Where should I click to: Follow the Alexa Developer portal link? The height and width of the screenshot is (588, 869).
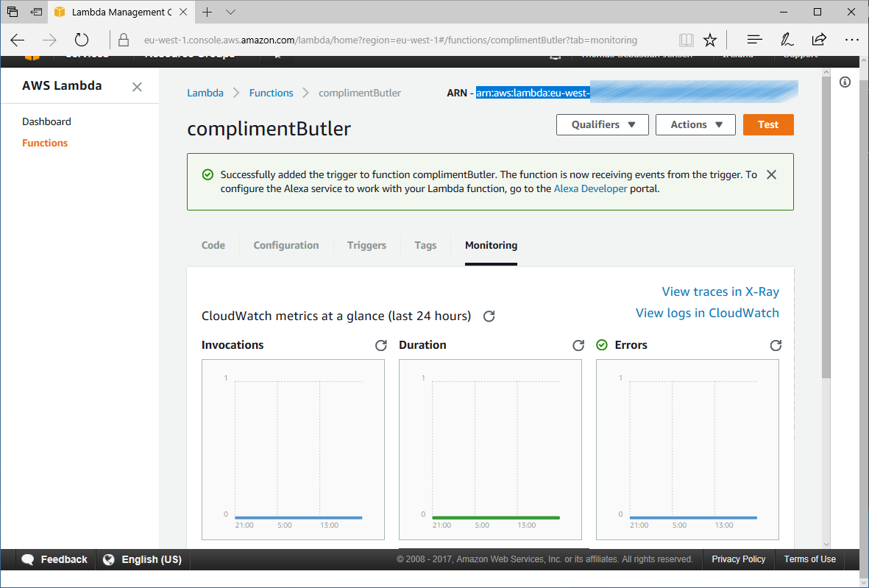click(590, 188)
